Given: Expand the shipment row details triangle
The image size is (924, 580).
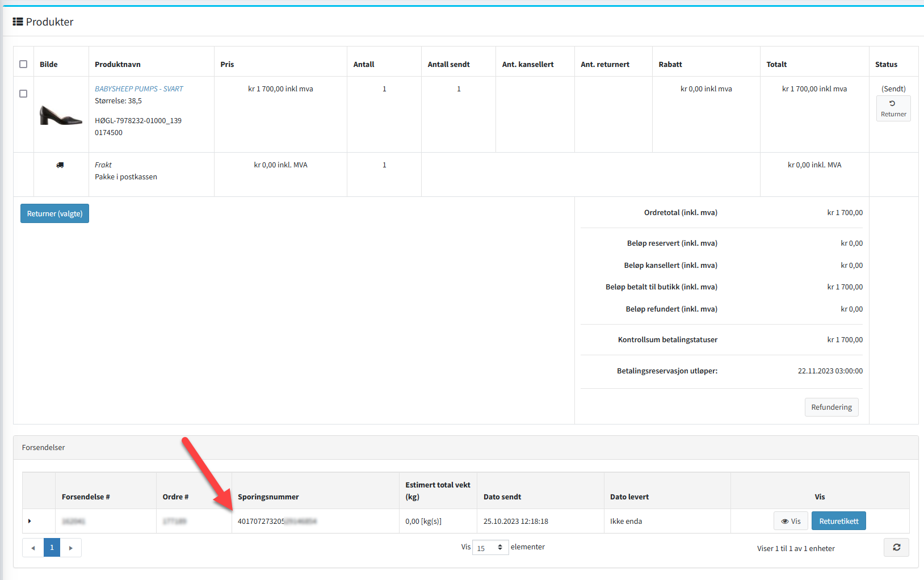Looking at the screenshot, I should pyautogui.click(x=30, y=521).
